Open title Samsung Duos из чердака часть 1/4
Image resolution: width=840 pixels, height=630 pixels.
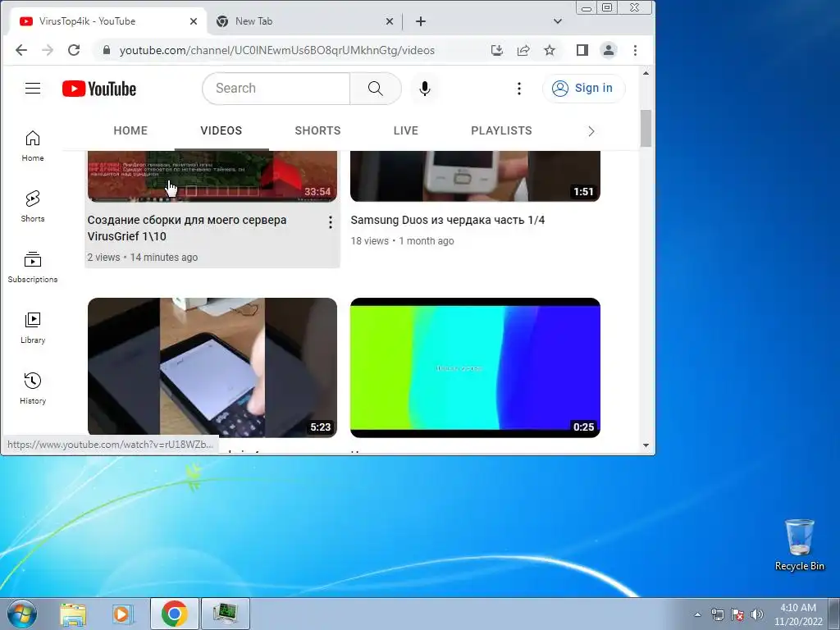447,220
